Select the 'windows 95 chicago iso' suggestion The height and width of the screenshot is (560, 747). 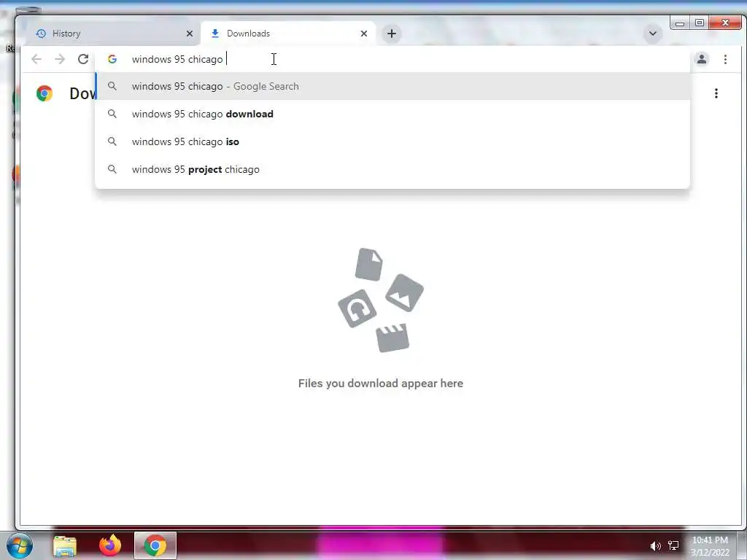click(x=392, y=141)
